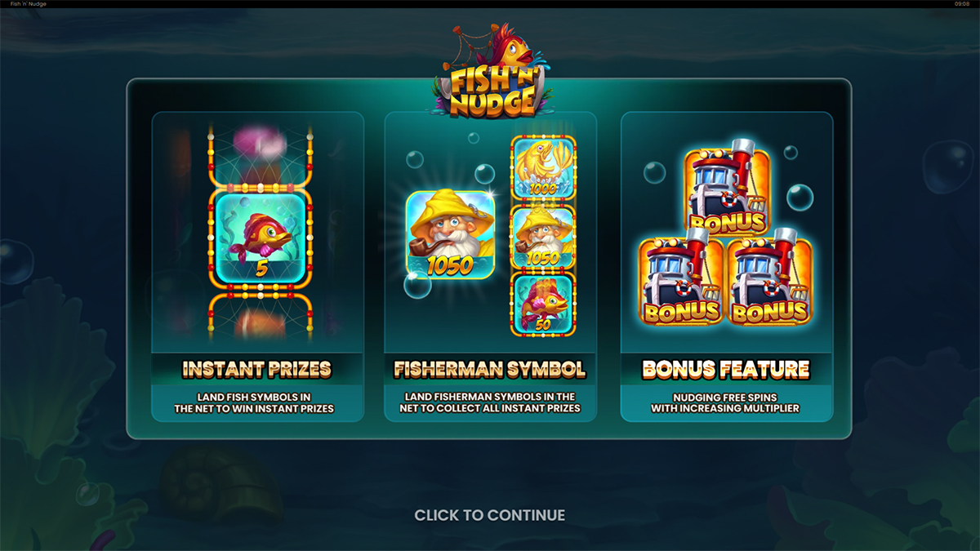Click the Instant Prizes heading
This screenshot has height=551, width=980.
click(257, 369)
